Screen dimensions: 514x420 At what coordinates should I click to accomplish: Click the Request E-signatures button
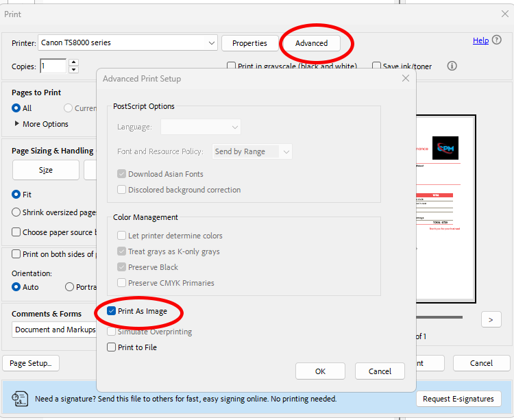click(458, 399)
